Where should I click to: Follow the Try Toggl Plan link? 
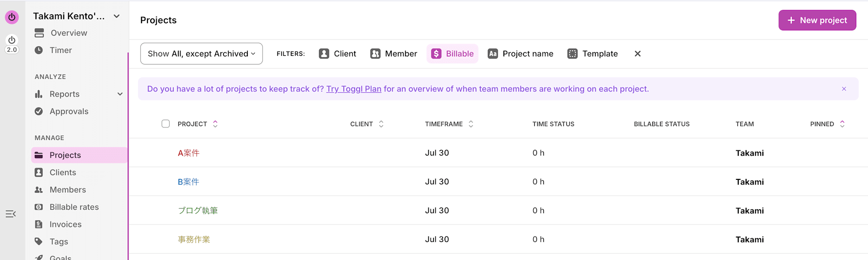pos(354,89)
